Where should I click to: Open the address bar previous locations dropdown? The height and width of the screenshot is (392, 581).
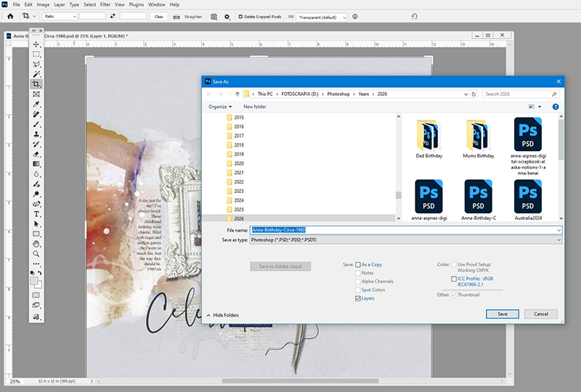[x=466, y=94]
